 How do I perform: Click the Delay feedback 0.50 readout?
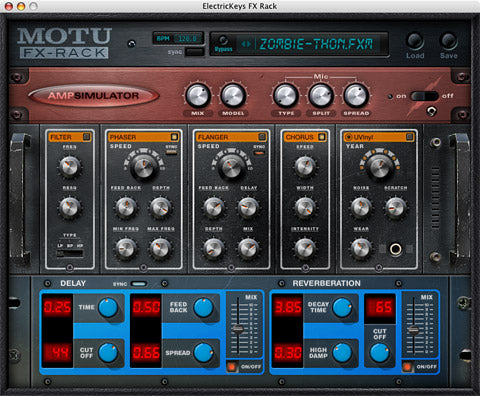coord(146,307)
